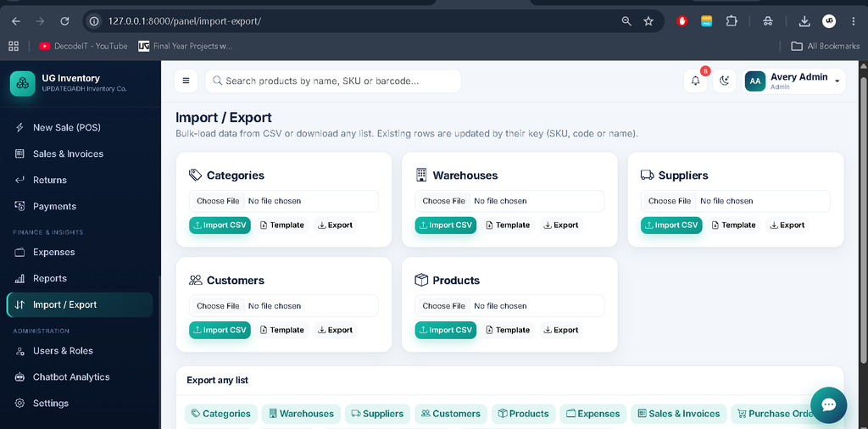Import CSV in Warehouses card
Image resolution: width=868 pixels, height=429 pixels.
pyautogui.click(x=446, y=225)
